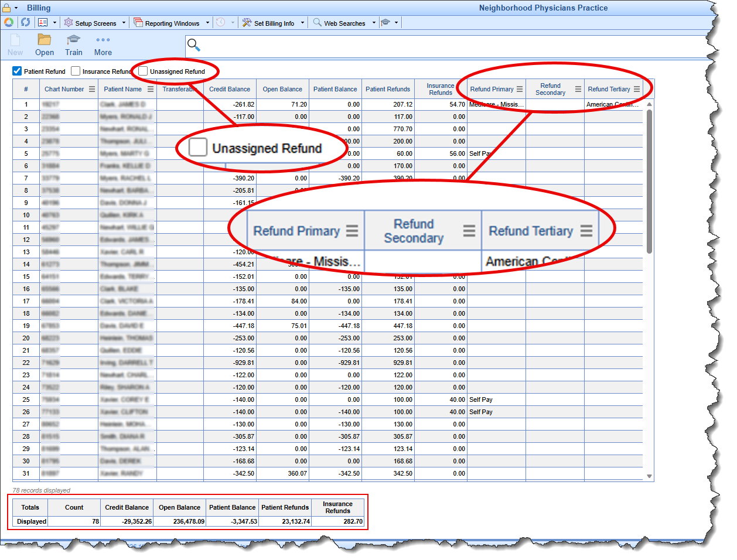
Task: Open the Set Billing Info menu label
Action: (274, 23)
